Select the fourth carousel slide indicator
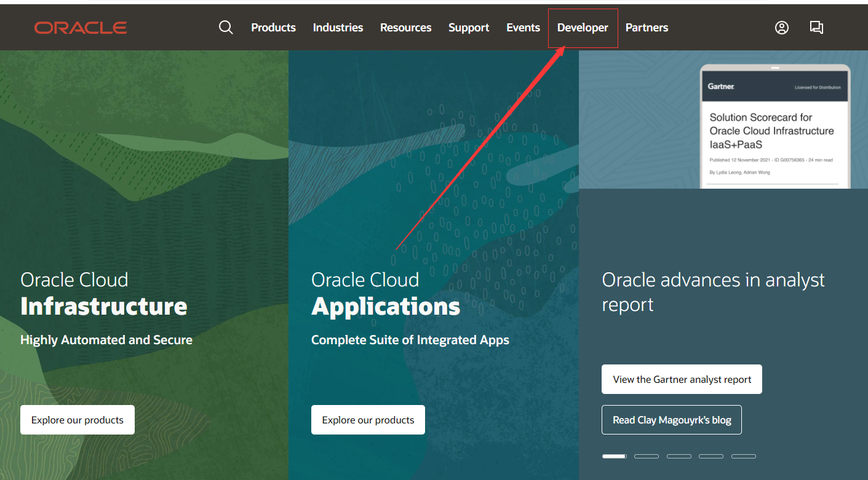Screen dimensions: 868x480 [711, 456]
